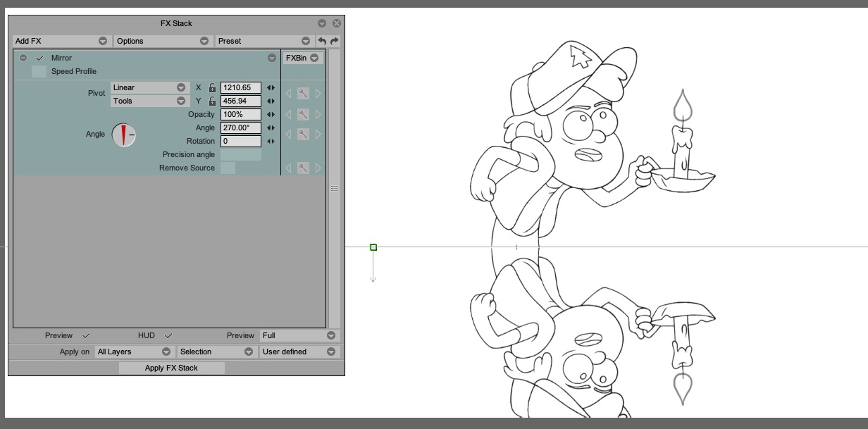
Task: Collapse the FX Stack panel window
Action: [322, 23]
